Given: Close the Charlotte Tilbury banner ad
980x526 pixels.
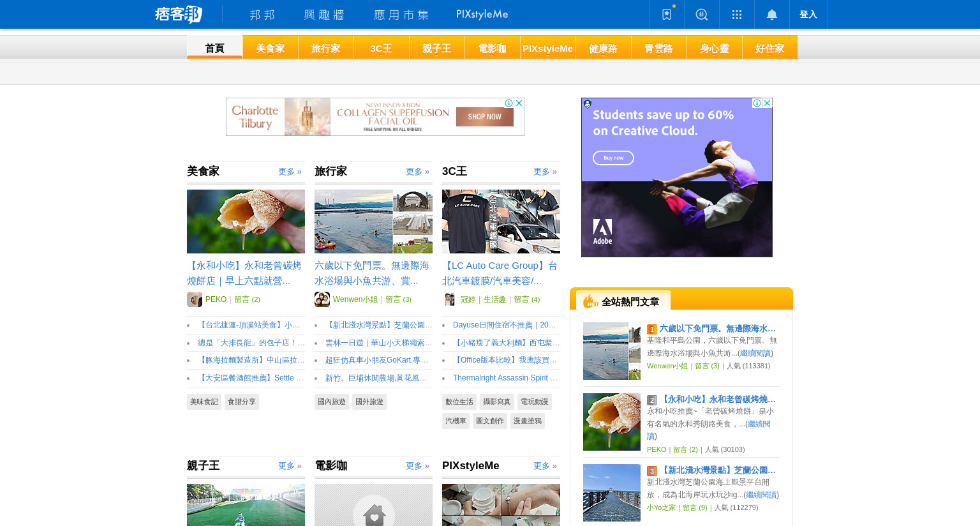Looking at the screenshot, I should tap(519, 103).
